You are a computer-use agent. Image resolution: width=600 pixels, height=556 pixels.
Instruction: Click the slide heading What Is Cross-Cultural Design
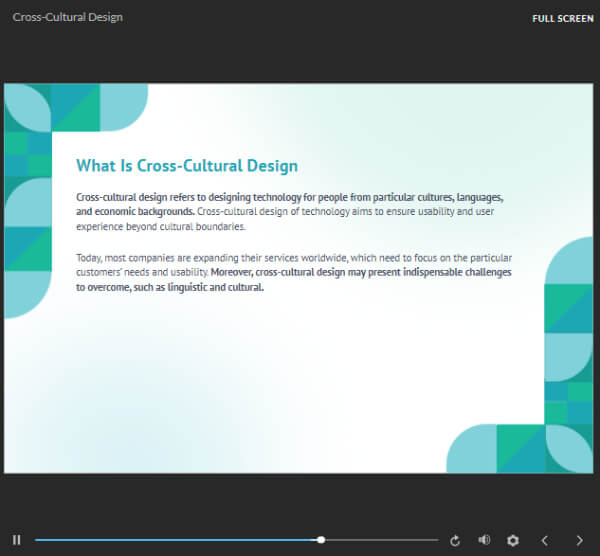187,166
